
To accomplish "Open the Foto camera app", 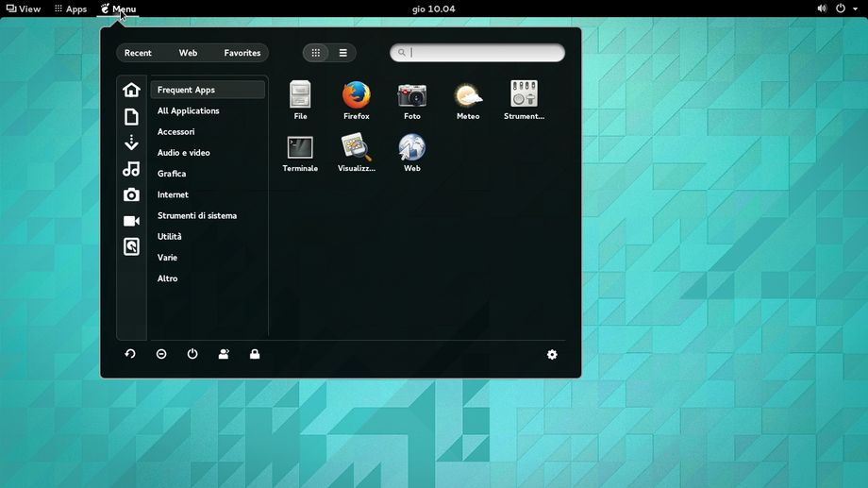I will pos(411,95).
